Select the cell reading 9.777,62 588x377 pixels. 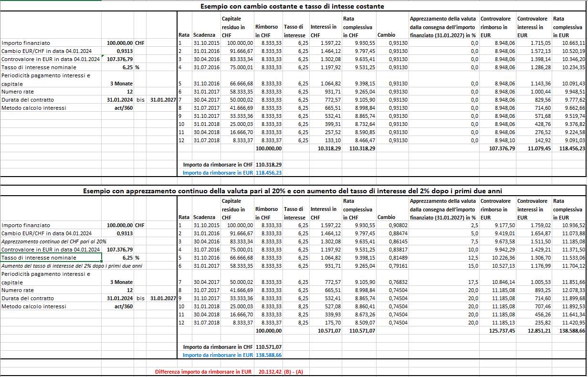pos(569,100)
